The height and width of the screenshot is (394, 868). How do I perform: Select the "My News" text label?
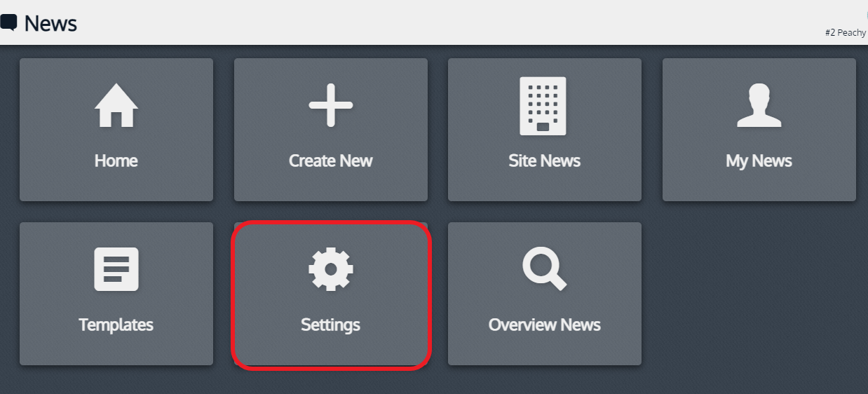pos(759,161)
